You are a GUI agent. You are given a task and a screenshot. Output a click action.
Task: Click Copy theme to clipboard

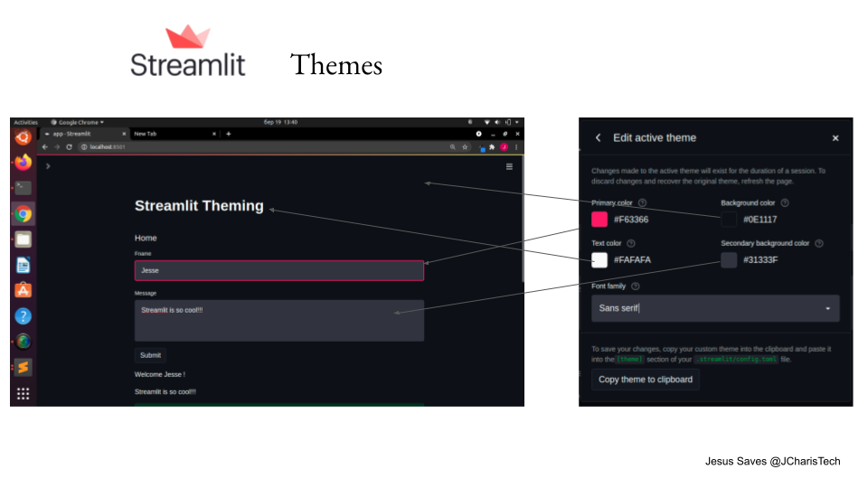coord(646,380)
